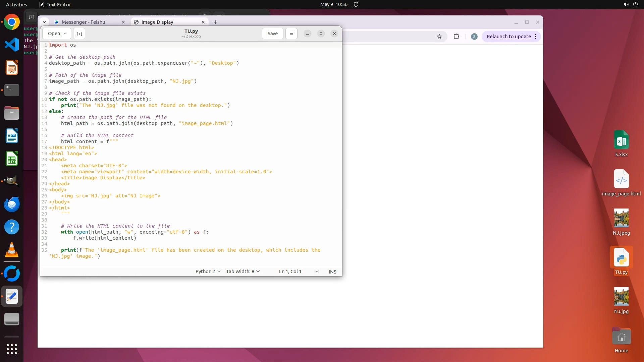Open the GIMP icon in the dock
Image resolution: width=644 pixels, height=362 pixels.
pyautogui.click(x=12, y=181)
